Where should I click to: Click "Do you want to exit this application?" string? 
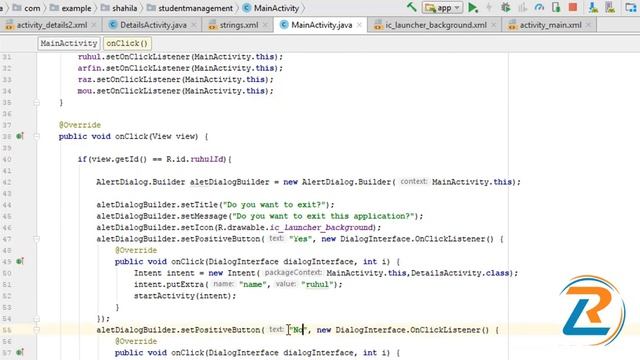coord(323,216)
